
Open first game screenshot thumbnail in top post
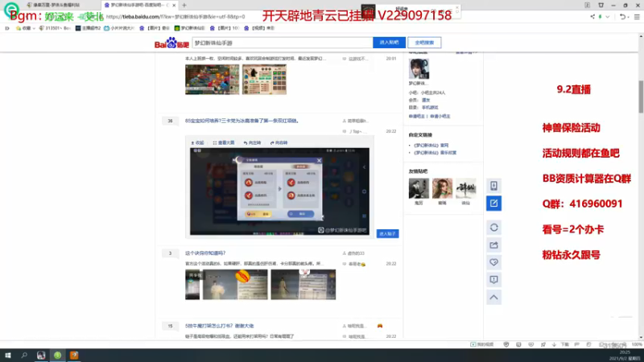click(212, 80)
